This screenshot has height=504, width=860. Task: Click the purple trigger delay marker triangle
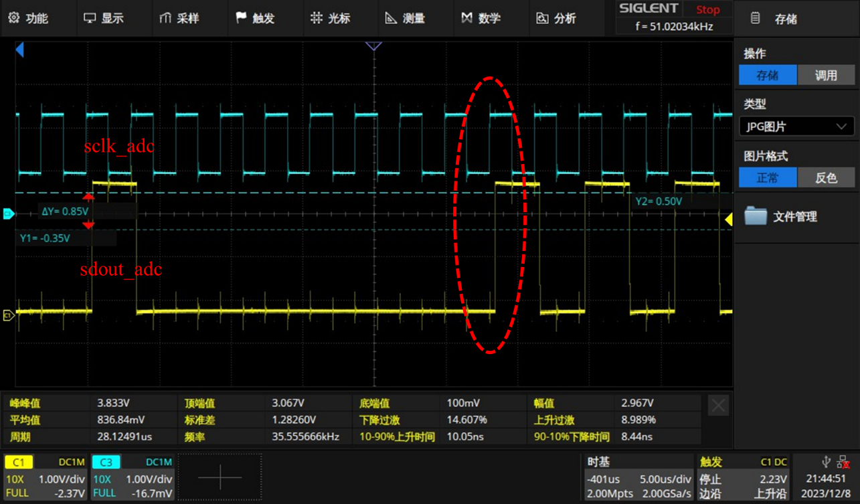tap(373, 46)
